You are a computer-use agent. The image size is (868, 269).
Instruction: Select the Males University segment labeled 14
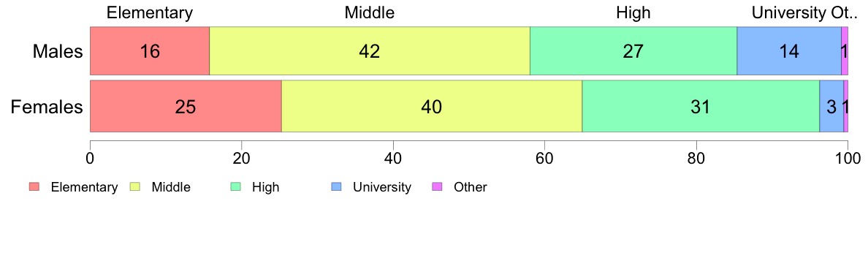tap(789, 50)
